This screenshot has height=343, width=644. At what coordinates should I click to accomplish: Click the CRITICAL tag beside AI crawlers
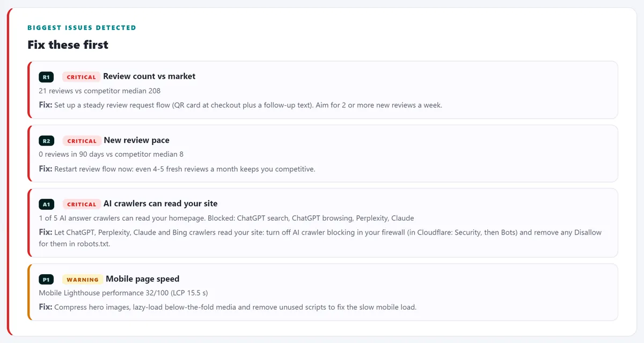click(x=82, y=204)
